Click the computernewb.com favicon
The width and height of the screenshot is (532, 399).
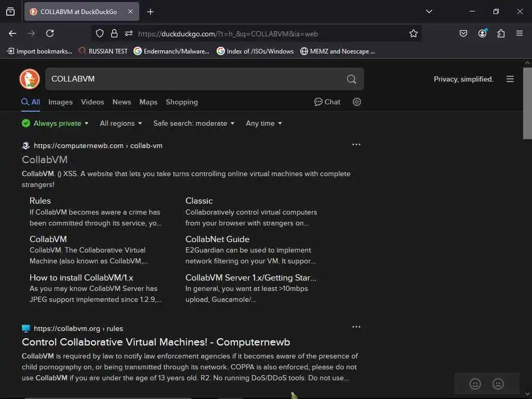[x=26, y=145]
